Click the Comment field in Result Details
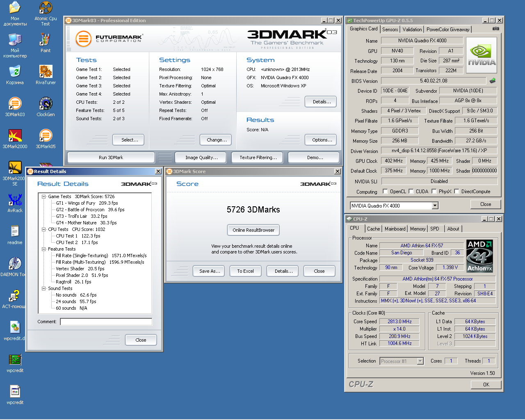The height and width of the screenshot is (420, 525). tap(106, 322)
